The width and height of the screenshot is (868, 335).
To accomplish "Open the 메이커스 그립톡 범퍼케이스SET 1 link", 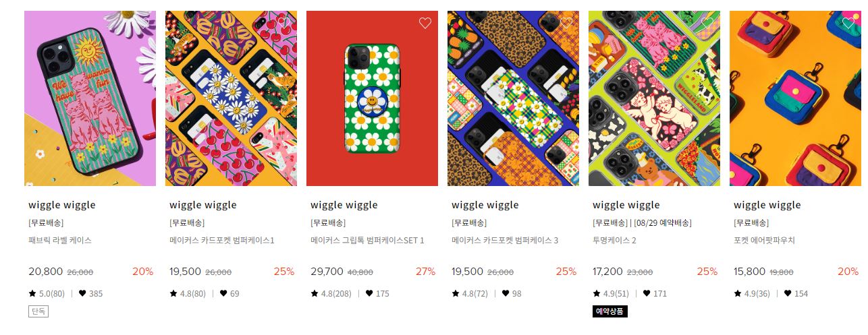I will tap(367, 240).
